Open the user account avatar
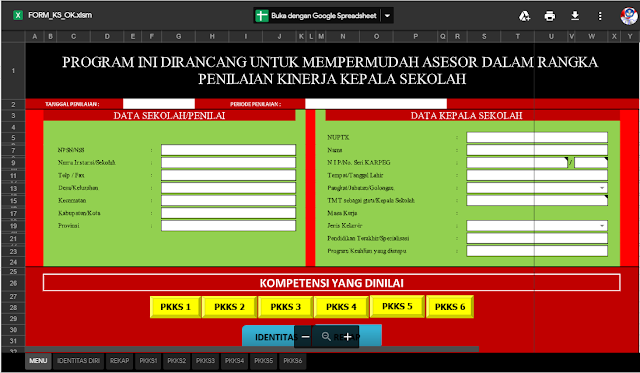This screenshot has height=373, width=640. (x=629, y=16)
